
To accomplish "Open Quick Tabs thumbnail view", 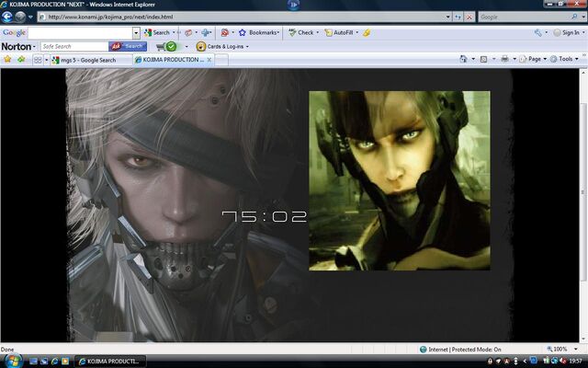I will pyautogui.click(x=38, y=60).
